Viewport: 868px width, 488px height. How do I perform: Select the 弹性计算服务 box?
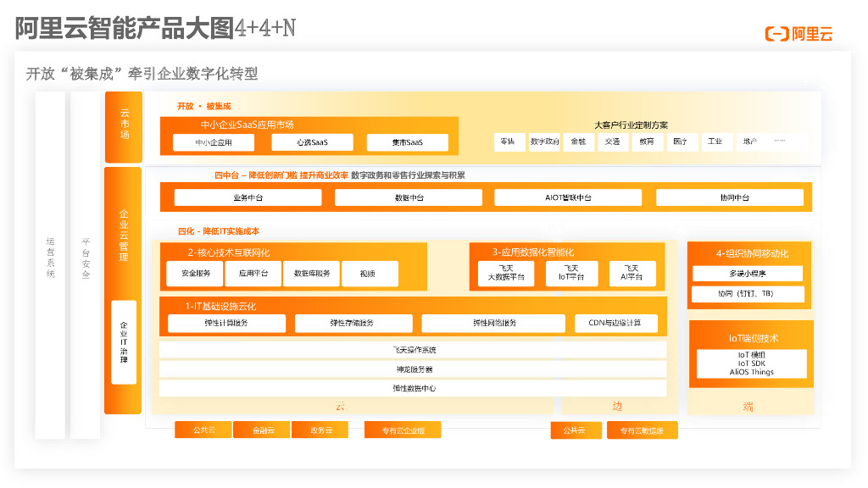click(226, 323)
